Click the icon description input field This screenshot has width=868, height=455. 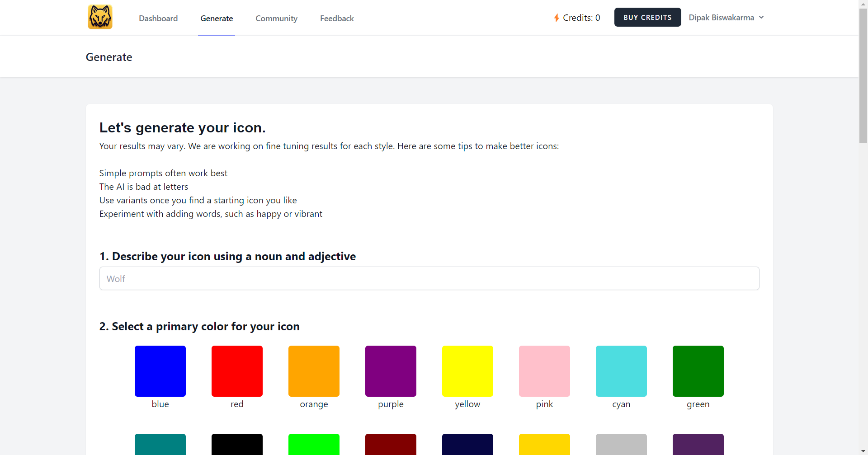(429, 278)
